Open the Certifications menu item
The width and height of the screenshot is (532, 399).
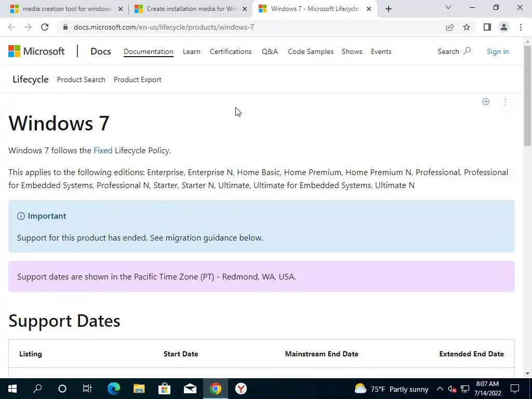pyautogui.click(x=230, y=51)
